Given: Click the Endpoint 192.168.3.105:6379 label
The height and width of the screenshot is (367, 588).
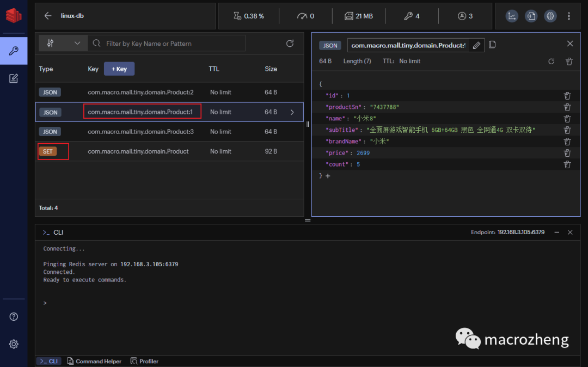Looking at the screenshot, I should click(508, 233).
